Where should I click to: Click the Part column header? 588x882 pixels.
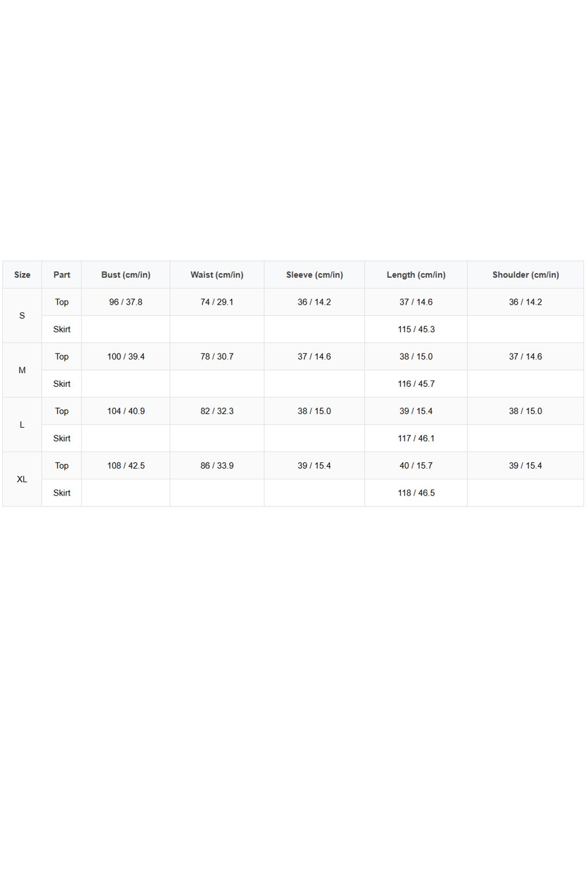pos(62,275)
